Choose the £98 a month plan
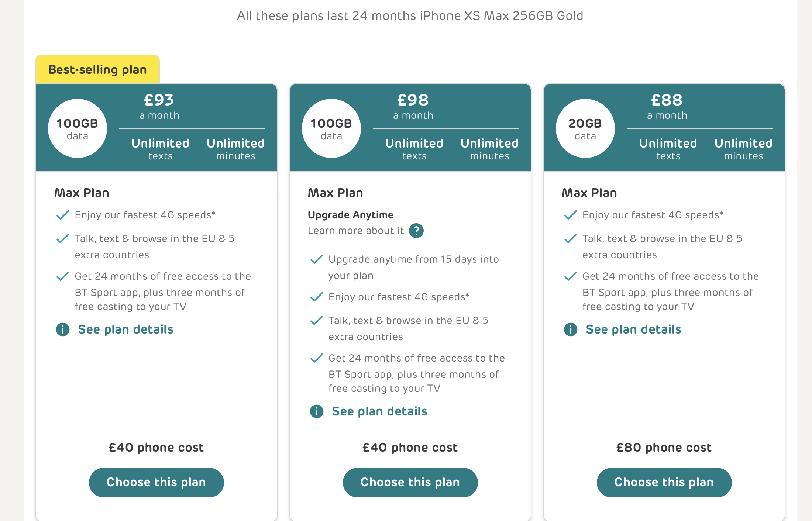Image resolution: width=812 pixels, height=521 pixels. tap(410, 483)
